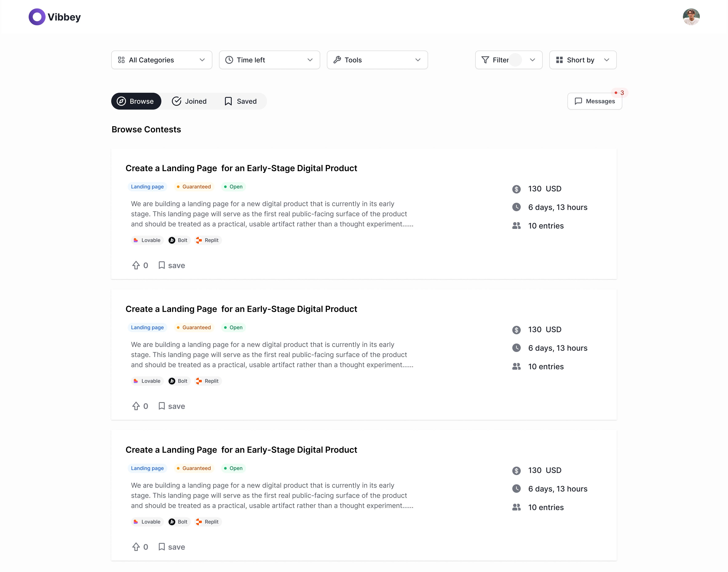Screen dimensions: 728x572
Task: Select the Bolt tool icon on first contest
Action: coord(172,240)
